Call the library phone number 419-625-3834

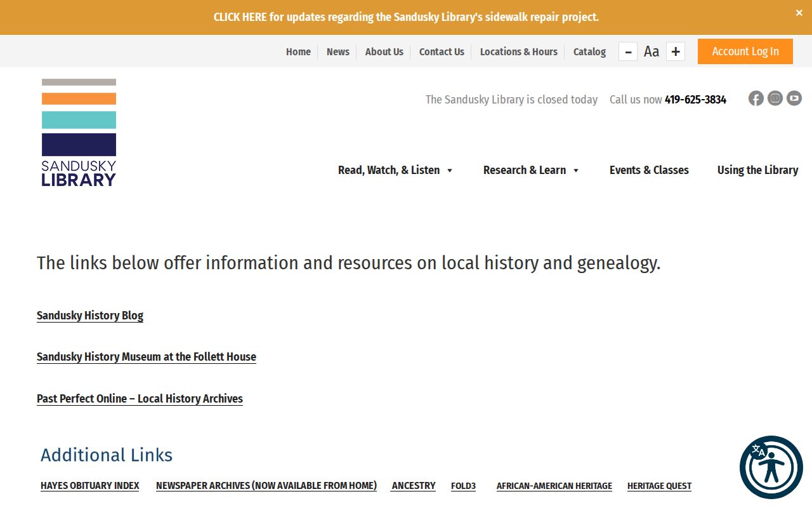click(695, 100)
